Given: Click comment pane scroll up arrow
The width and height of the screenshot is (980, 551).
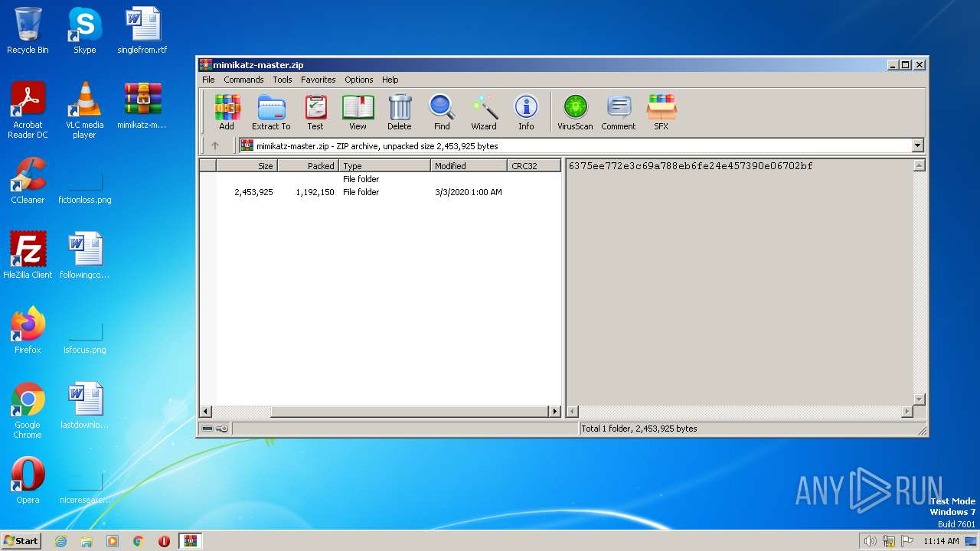Looking at the screenshot, I should pyautogui.click(x=920, y=165).
